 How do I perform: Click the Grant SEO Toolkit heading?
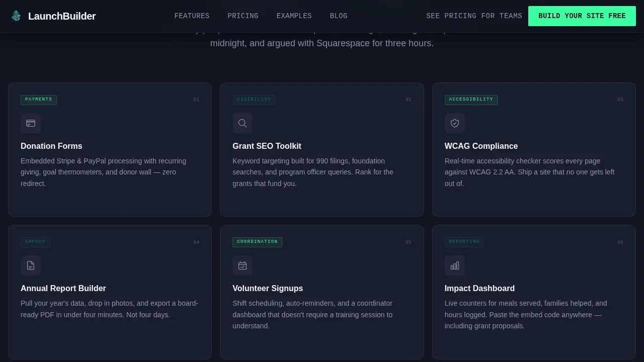tap(267, 146)
